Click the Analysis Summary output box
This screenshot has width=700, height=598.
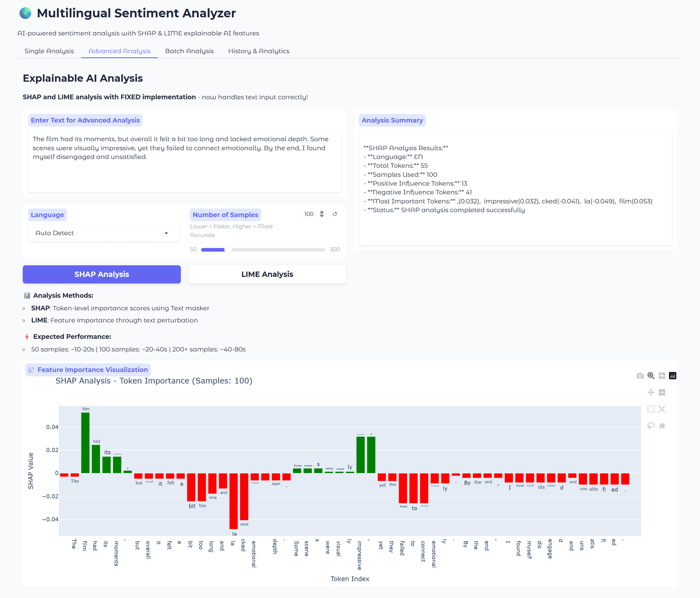515,188
